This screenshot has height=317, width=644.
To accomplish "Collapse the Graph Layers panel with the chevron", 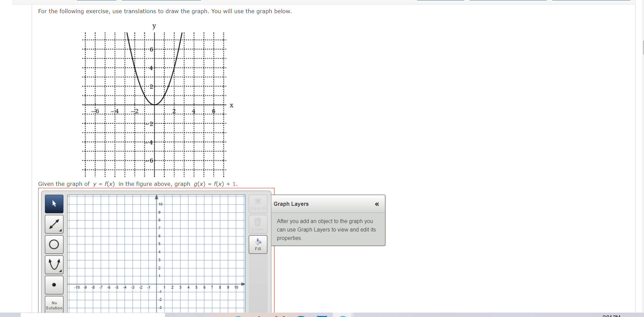I will [x=377, y=204].
